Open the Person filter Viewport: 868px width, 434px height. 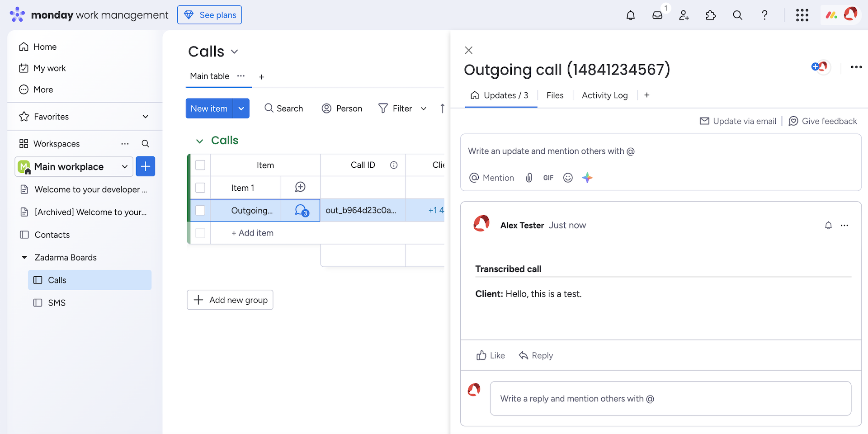(342, 108)
